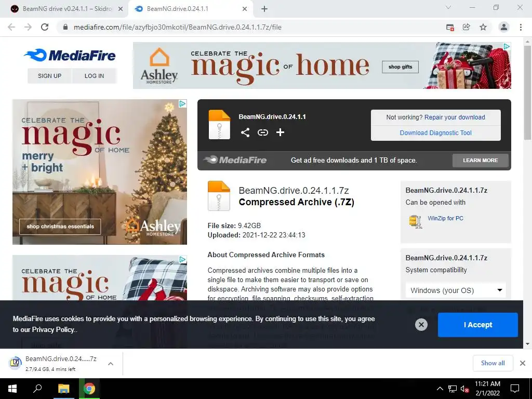
Task: Open Windows Start menu
Action: [x=12, y=389]
